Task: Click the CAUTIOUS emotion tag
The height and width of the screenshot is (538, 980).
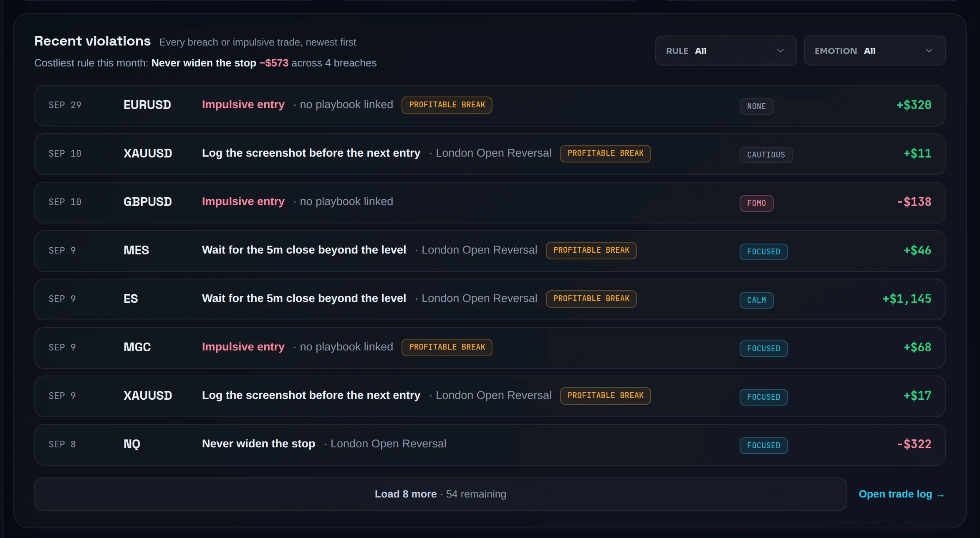Action: click(x=766, y=155)
